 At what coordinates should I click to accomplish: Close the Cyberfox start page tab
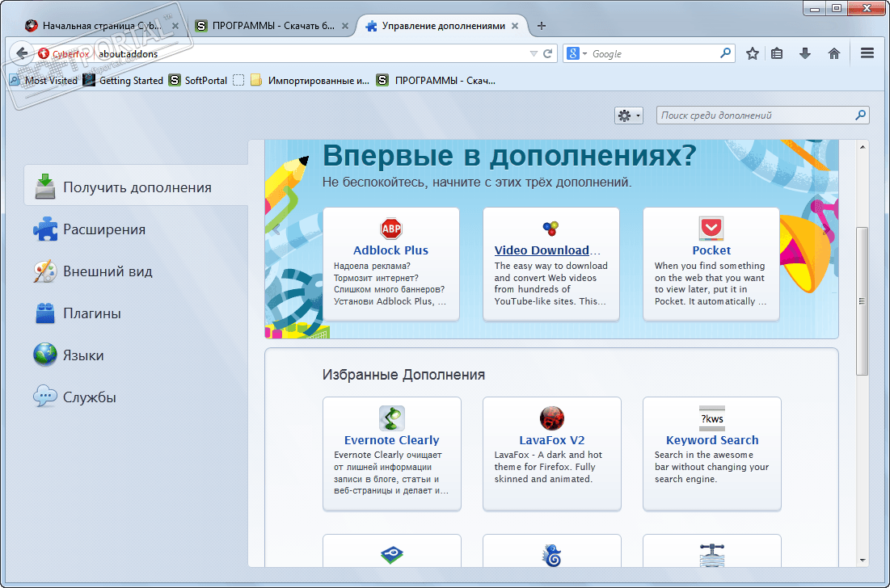pos(175,26)
